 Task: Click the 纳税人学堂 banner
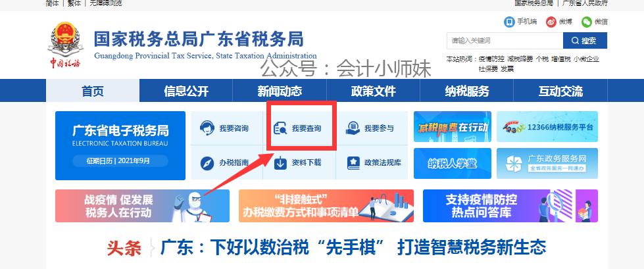point(452,164)
